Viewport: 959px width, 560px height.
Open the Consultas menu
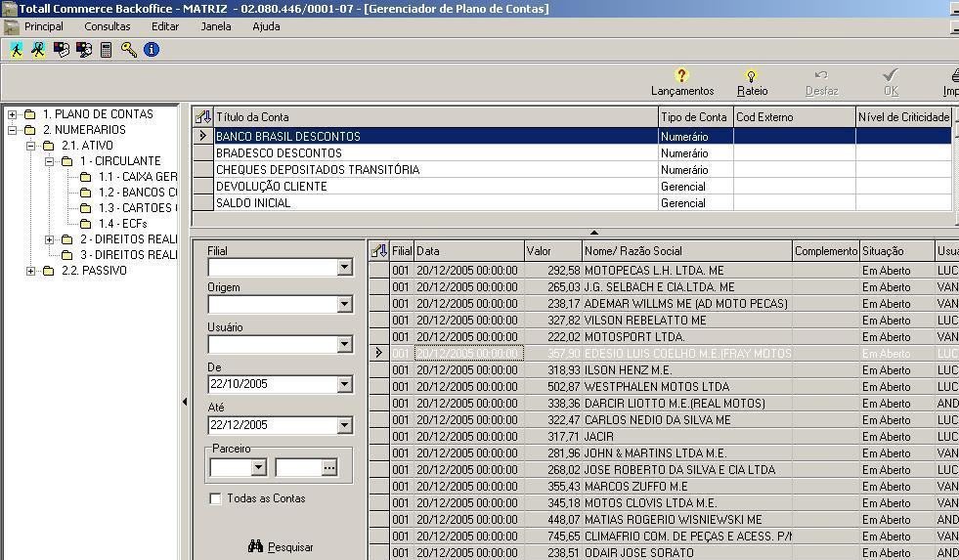pyautogui.click(x=107, y=27)
